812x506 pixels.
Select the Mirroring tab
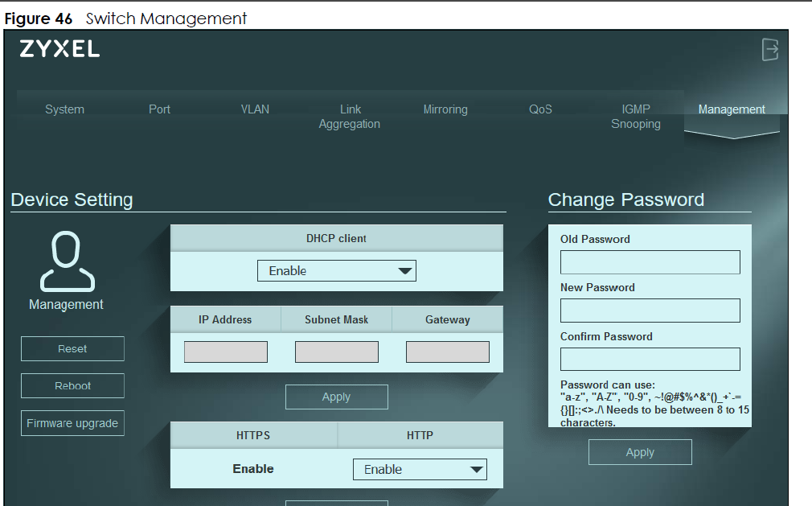click(x=445, y=109)
